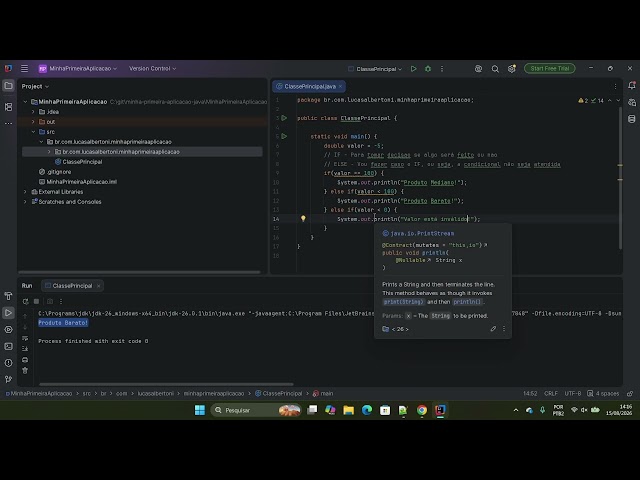
Task: Click the console horizontal scrollbar
Action: (166, 384)
